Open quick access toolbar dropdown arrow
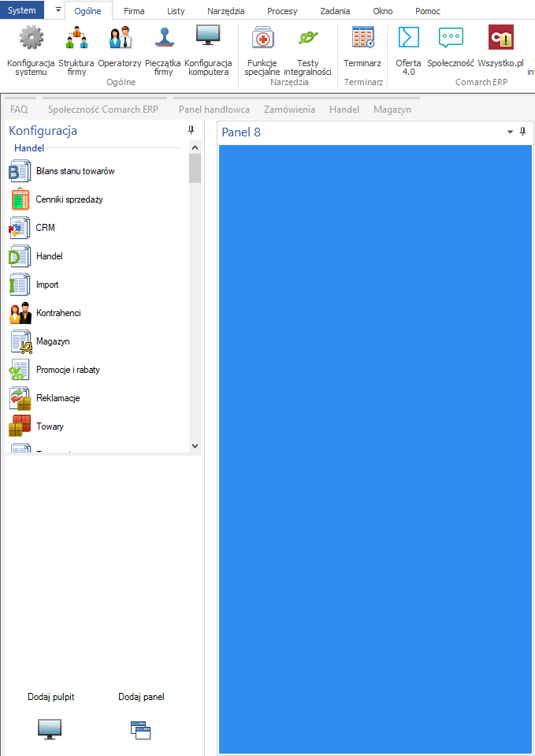Screen dimensions: 535x756 [58, 9]
